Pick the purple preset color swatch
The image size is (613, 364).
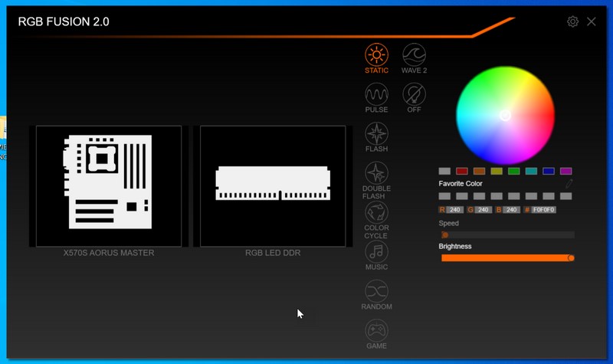[565, 171]
